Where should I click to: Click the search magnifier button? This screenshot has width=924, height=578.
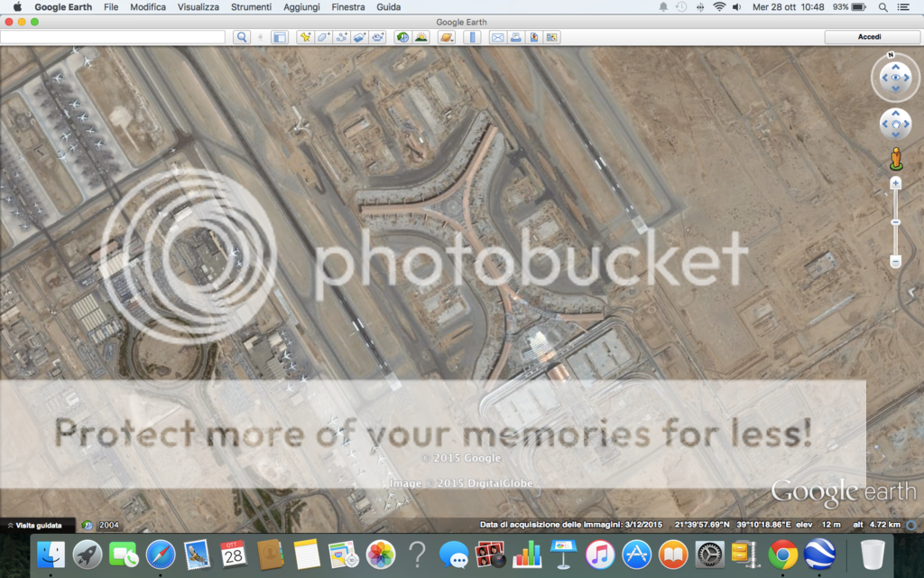point(241,37)
